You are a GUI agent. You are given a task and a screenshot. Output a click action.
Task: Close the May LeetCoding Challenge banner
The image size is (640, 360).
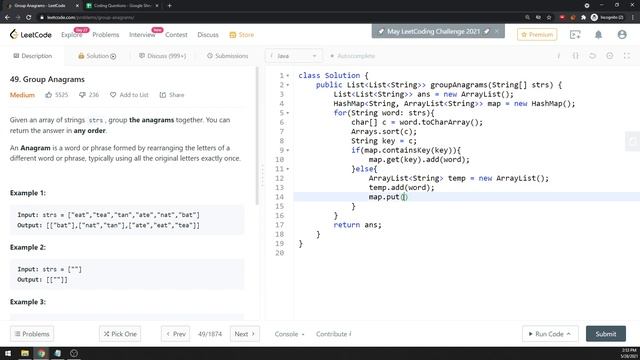[497, 31]
